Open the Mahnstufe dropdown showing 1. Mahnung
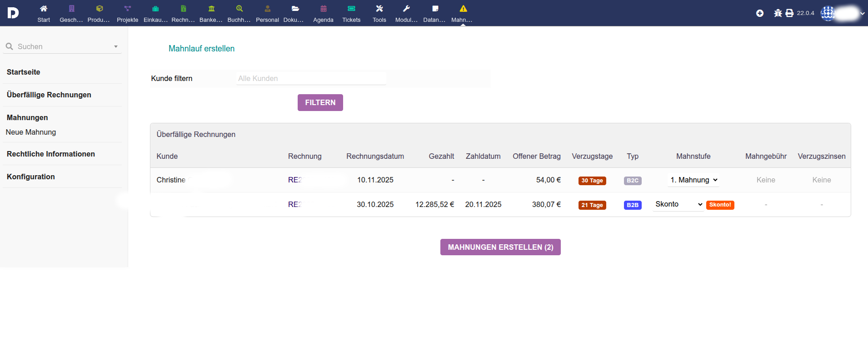This screenshot has width=868, height=364. [693, 180]
